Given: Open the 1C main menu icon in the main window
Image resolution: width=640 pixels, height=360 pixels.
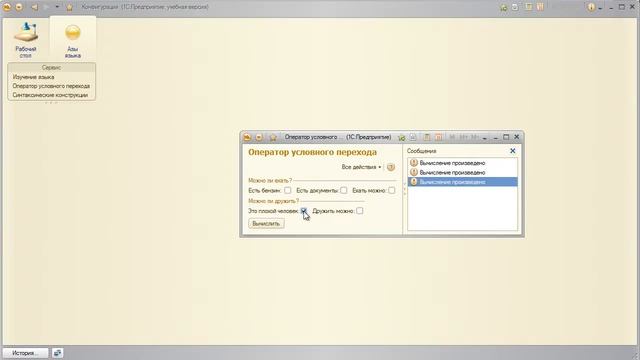Looking at the screenshot, I should click(7, 7).
